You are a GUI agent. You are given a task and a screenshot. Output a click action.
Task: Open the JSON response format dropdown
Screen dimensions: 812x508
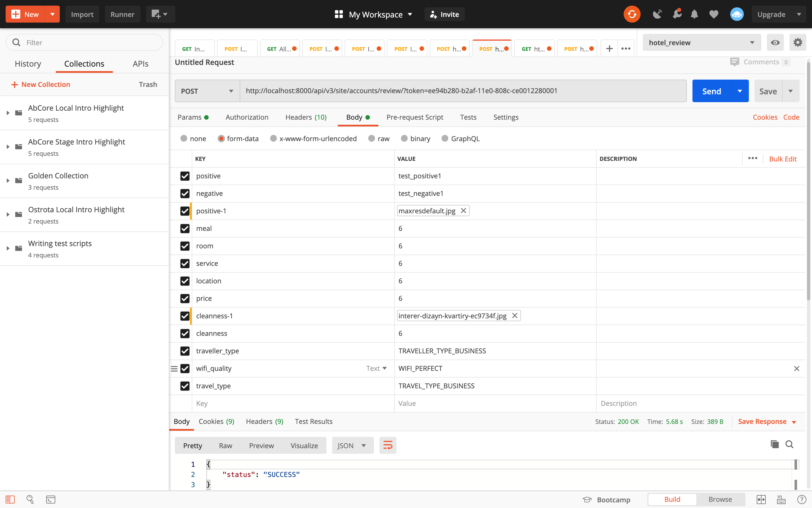point(352,445)
